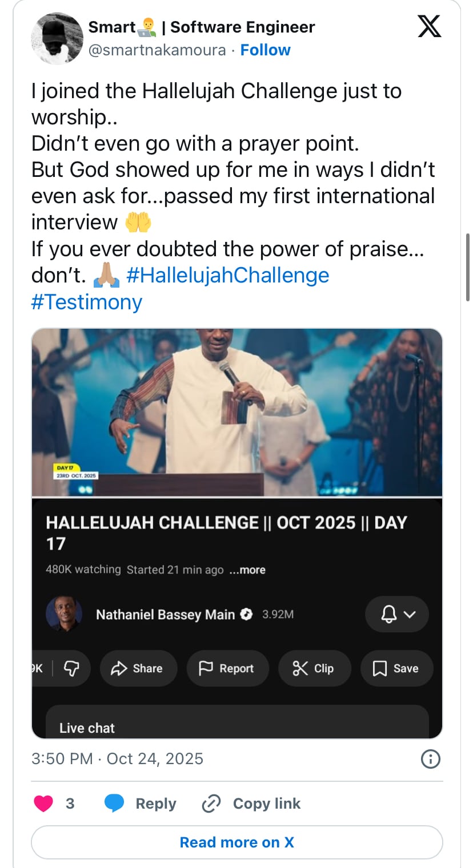Select the Clip scissors icon
The height and width of the screenshot is (868, 473).
pyautogui.click(x=299, y=668)
